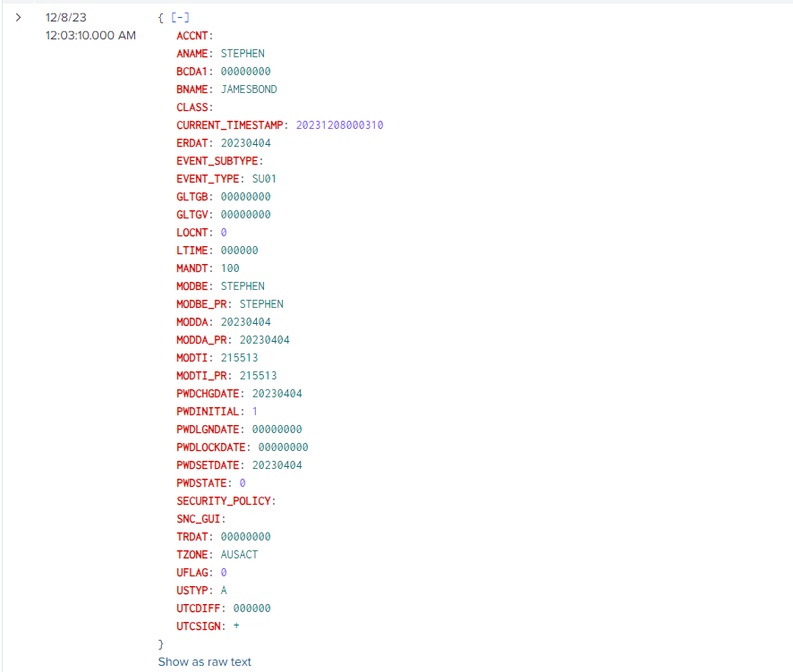
Task: Select the TZONE value AUSACT
Action: click(239, 555)
